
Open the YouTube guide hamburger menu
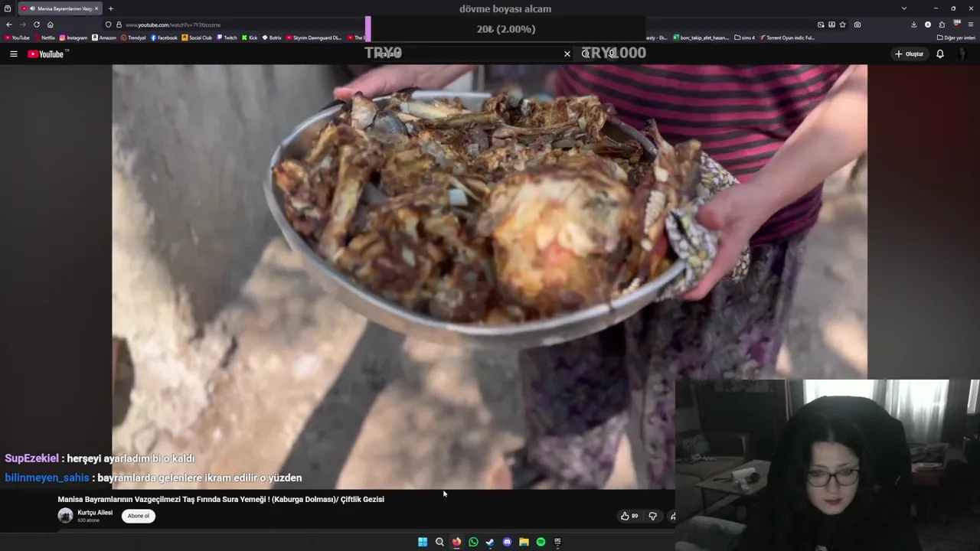13,54
